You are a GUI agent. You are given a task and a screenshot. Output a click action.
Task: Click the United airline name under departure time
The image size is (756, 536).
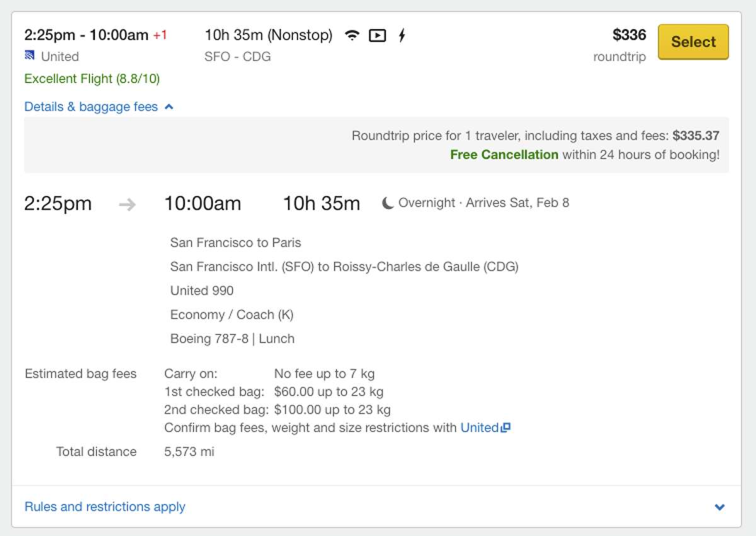click(60, 57)
